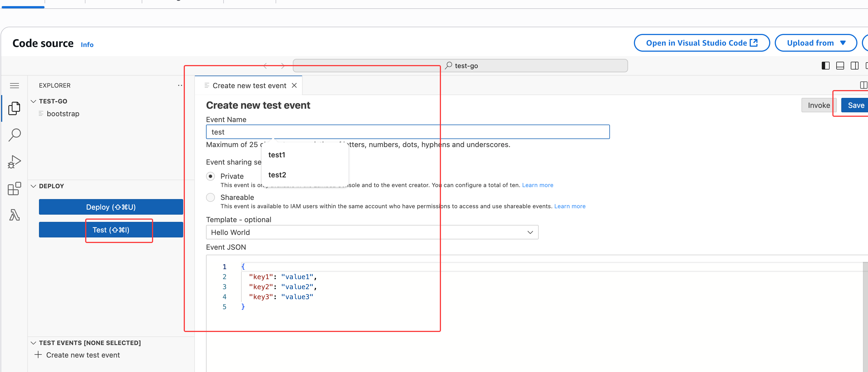Choose test2 from the suggestion list

click(277, 175)
